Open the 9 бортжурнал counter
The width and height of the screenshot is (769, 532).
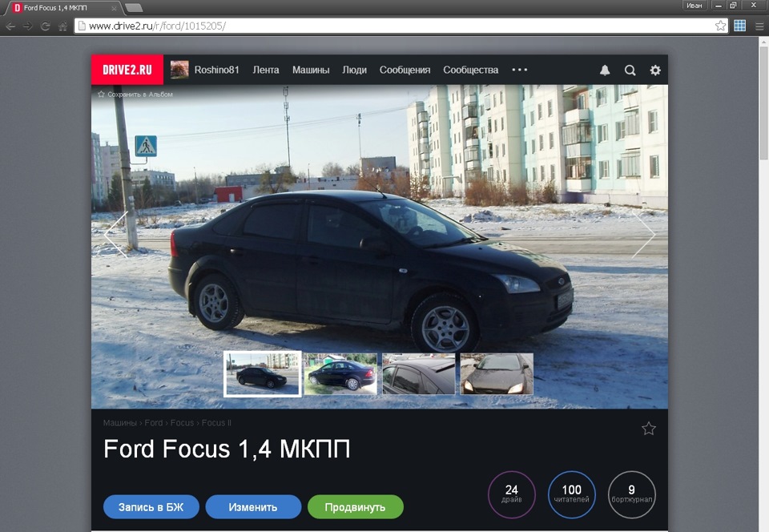click(632, 494)
